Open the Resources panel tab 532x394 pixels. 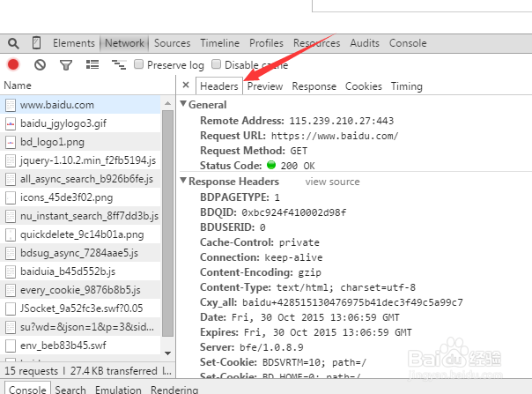click(x=316, y=43)
